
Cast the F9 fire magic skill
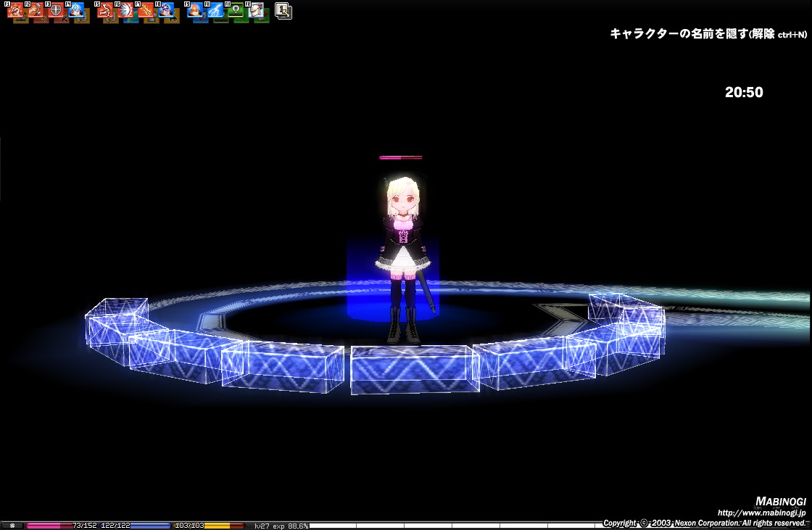point(195,10)
